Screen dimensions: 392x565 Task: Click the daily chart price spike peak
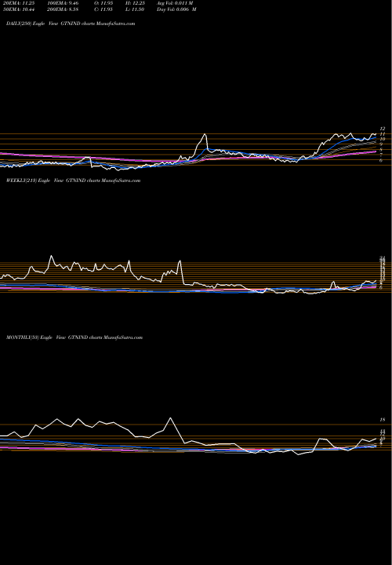[x=205, y=134]
